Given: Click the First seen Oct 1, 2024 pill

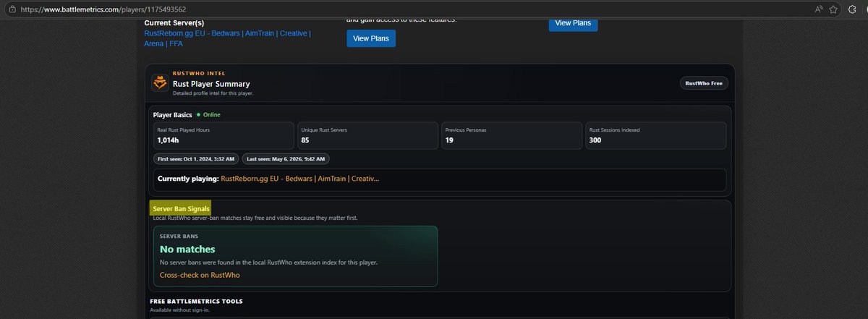Looking at the screenshot, I should 196,158.
